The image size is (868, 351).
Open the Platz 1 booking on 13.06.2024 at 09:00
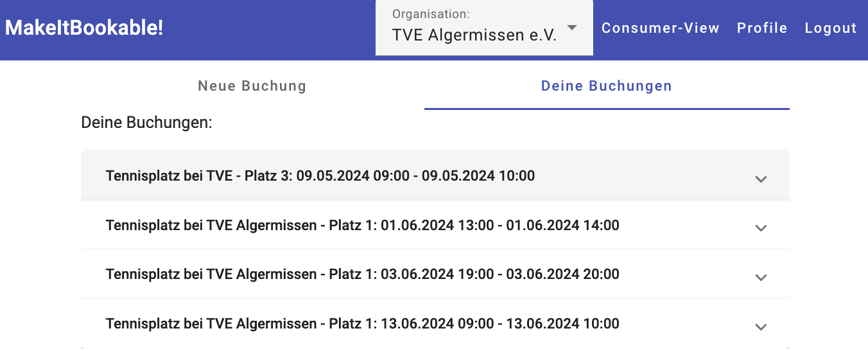tap(362, 323)
